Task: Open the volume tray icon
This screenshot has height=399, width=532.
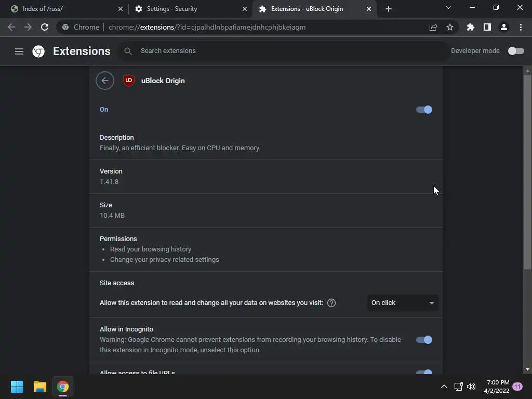Action: coord(471,387)
